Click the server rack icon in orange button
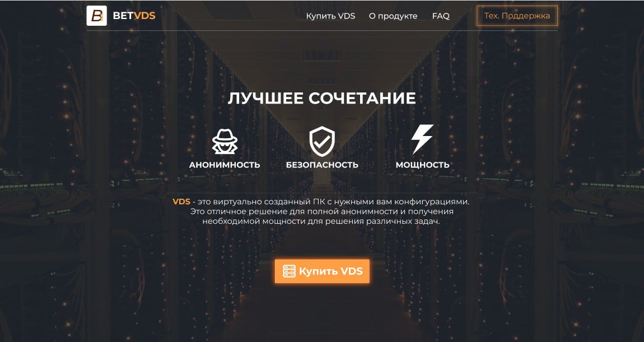This screenshot has width=644, height=342. tap(289, 271)
